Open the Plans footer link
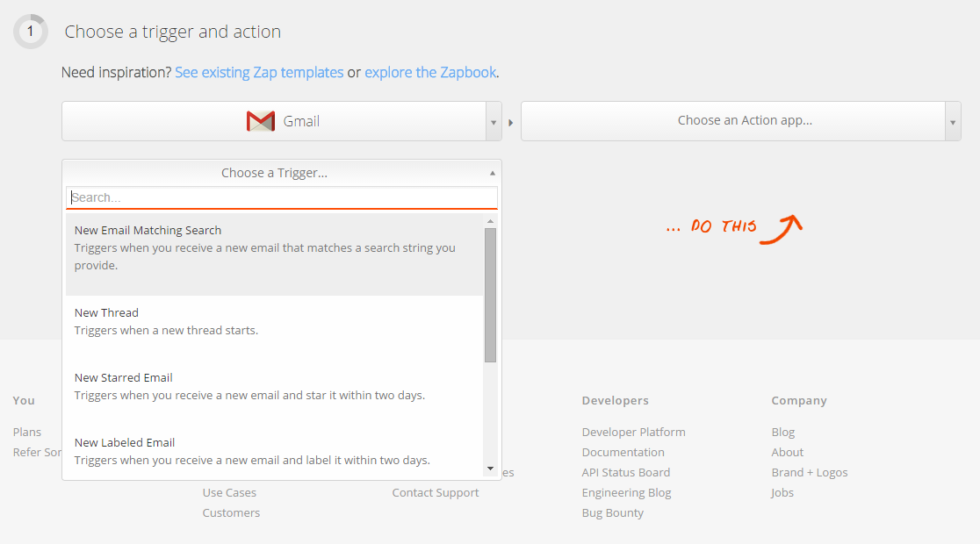 tap(27, 433)
